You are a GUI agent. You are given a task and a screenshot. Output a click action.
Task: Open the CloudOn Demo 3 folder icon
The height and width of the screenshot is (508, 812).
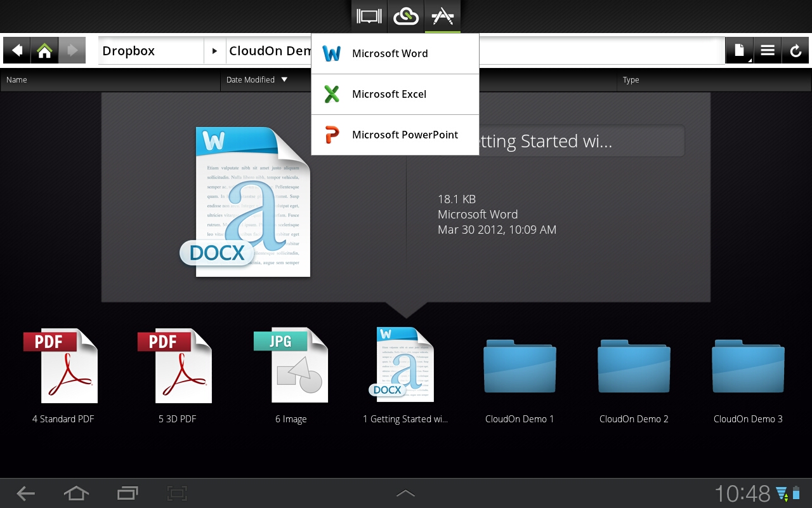[748, 366]
